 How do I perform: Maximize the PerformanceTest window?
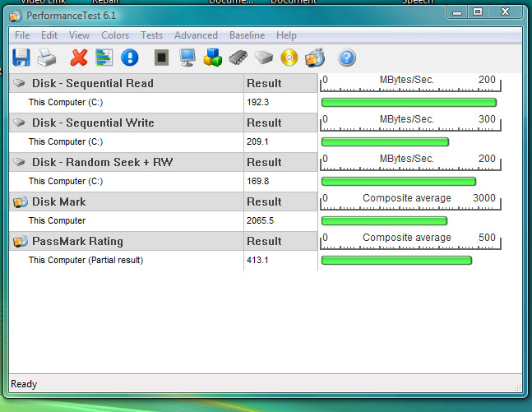coord(478,12)
